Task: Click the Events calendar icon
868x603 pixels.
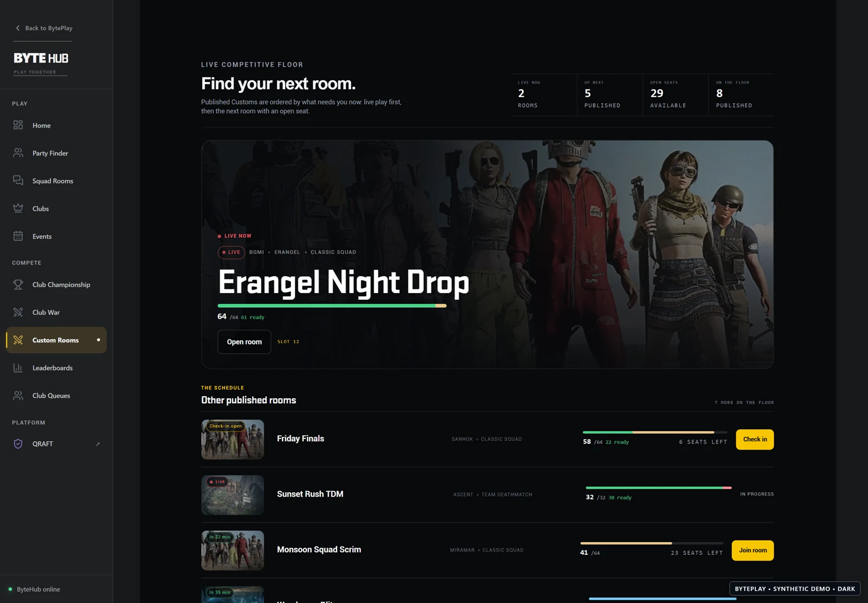Action: pos(18,236)
